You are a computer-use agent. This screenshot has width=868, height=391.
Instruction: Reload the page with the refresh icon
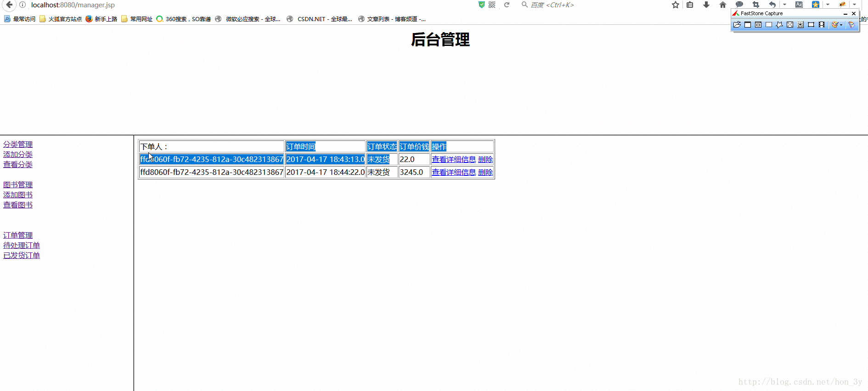pos(507,5)
